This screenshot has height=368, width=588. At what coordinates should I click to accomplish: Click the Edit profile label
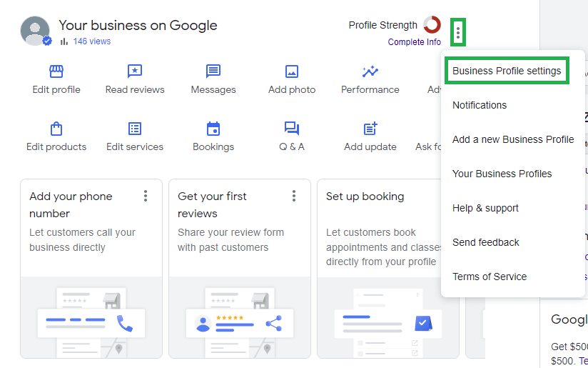point(56,90)
